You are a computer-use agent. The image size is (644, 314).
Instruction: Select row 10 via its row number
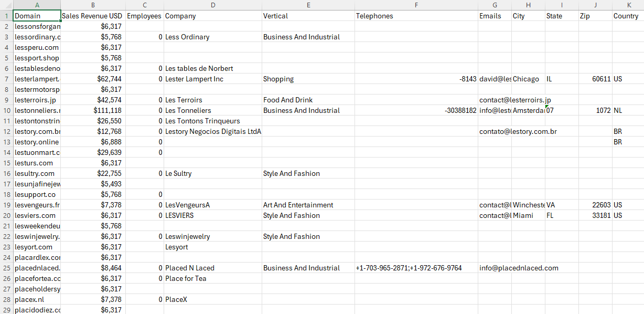[x=6, y=110]
